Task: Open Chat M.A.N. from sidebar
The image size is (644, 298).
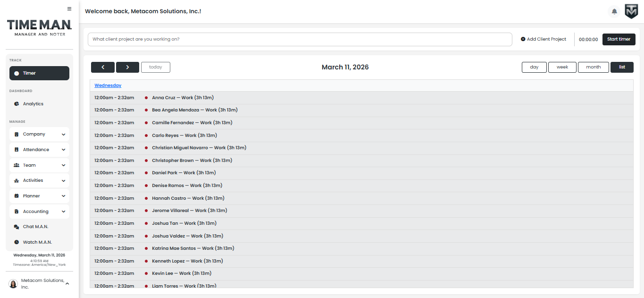Action: tap(35, 227)
